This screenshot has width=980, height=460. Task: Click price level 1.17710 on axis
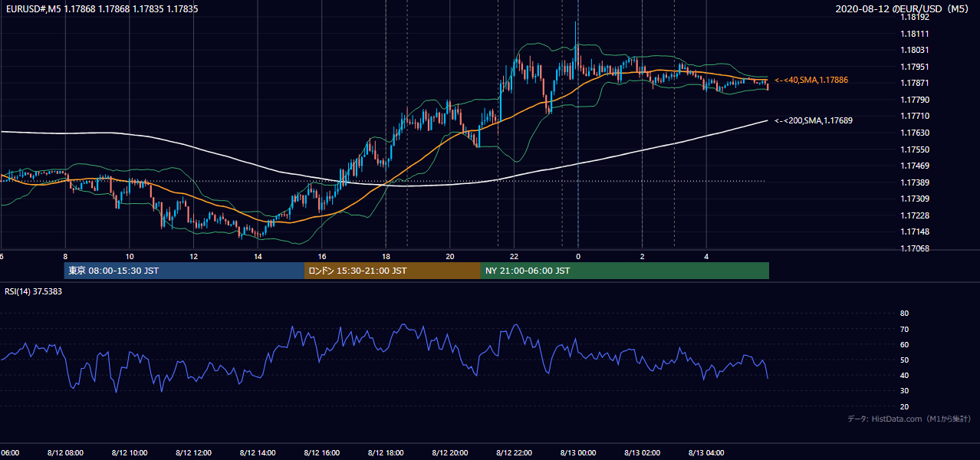point(915,116)
